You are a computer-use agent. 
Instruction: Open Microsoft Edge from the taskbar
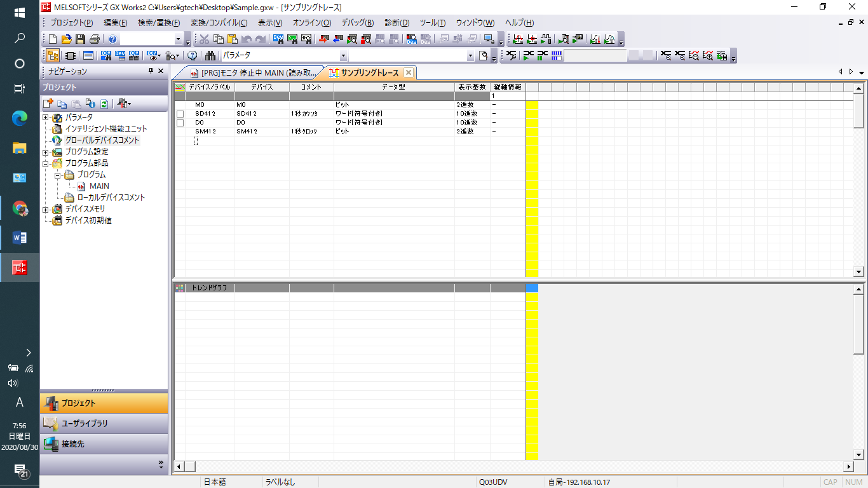pyautogui.click(x=20, y=118)
